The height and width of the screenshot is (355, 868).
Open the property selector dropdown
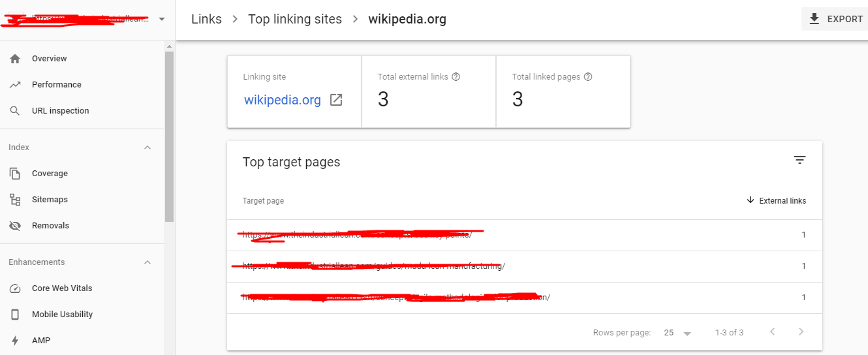[x=161, y=20]
